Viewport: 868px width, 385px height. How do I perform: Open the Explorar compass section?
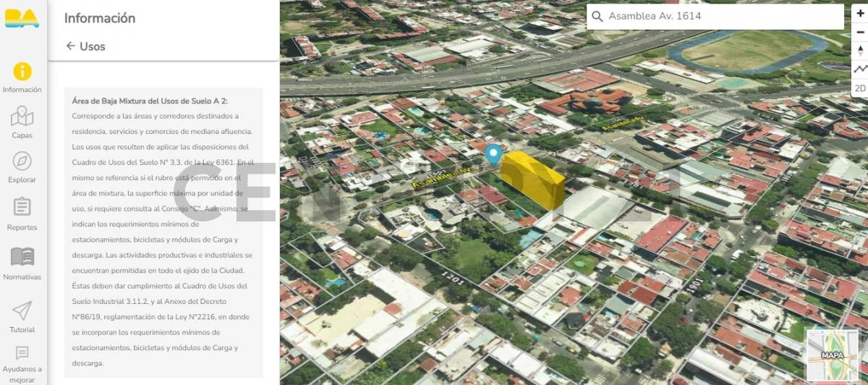[x=22, y=167]
